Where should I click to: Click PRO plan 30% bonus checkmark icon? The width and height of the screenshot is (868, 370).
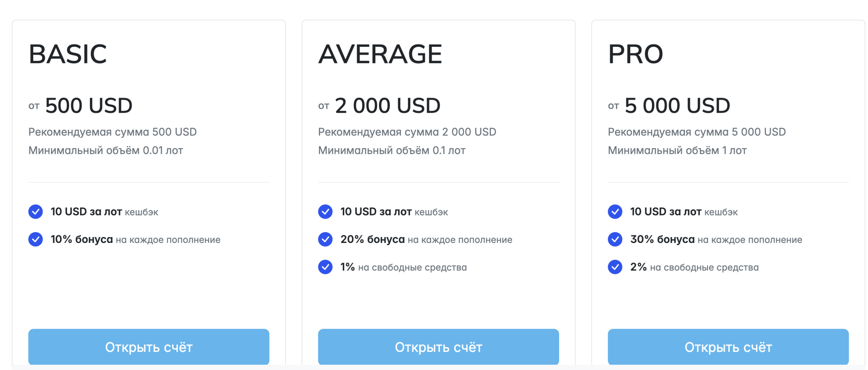pyautogui.click(x=615, y=240)
